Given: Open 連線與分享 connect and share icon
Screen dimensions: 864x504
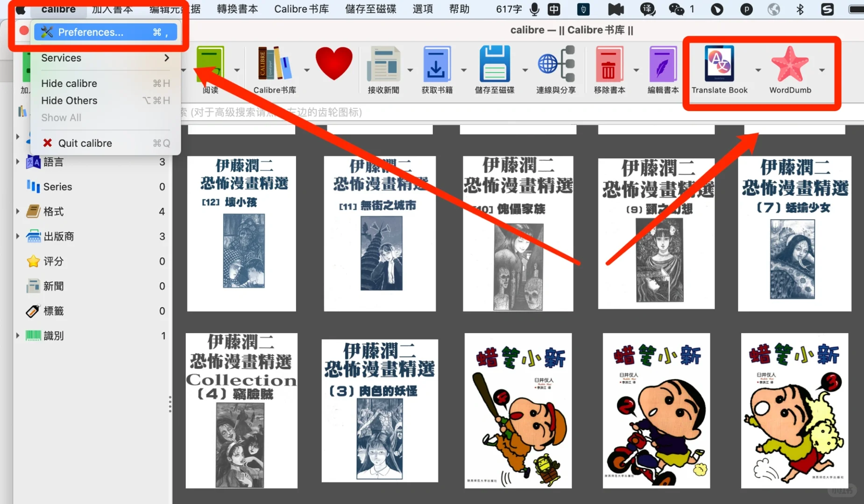Looking at the screenshot, I should (x=556, y=64).
